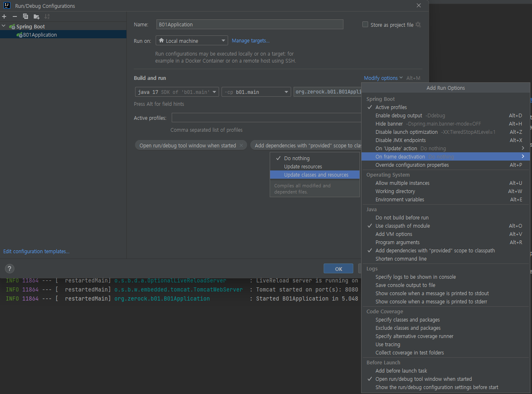Open the help question mark button
The height and width of the screenshot is (394, 532).
9,268
